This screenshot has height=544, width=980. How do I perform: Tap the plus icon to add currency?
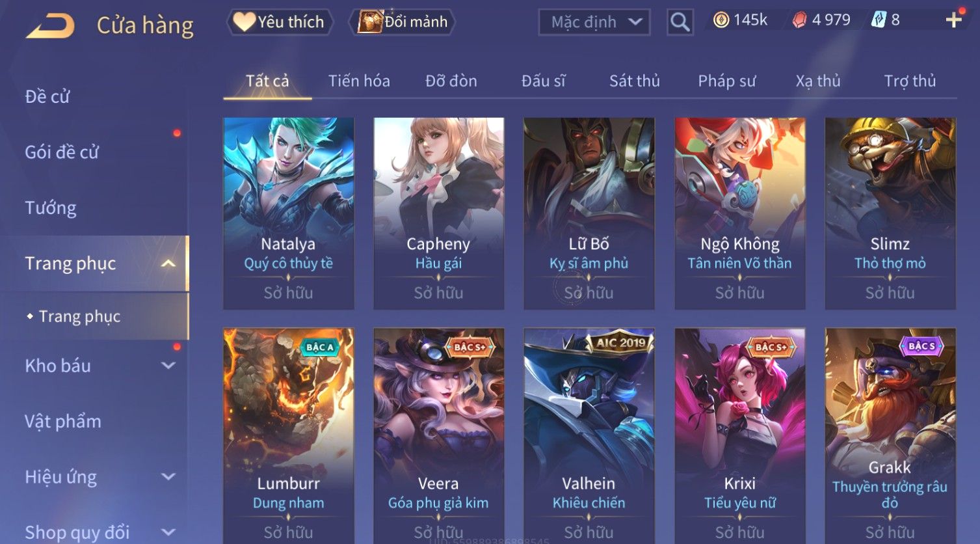(953, 20)
